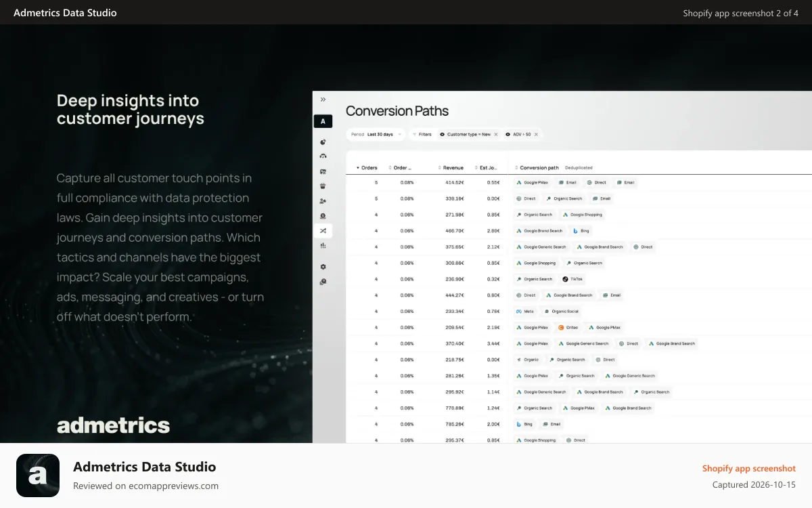Click the Bing chip in the 785.26€ row
The image size is (812, 508).
[525, 424]
